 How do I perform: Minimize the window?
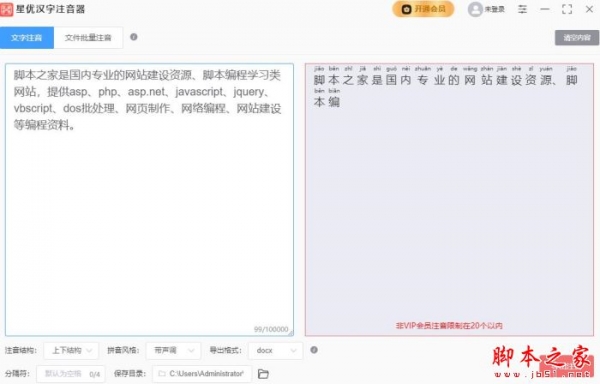[x=545, y=9]
